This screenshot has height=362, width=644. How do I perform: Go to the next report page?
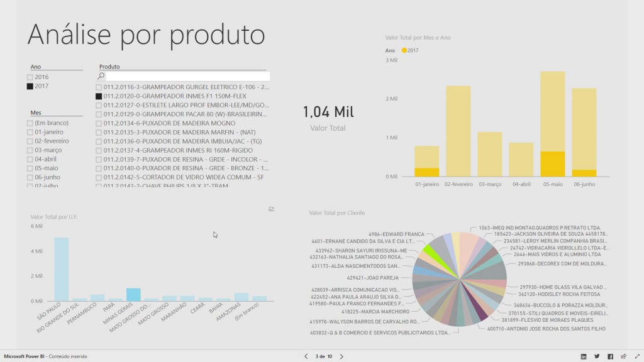(x=341, y=356)
